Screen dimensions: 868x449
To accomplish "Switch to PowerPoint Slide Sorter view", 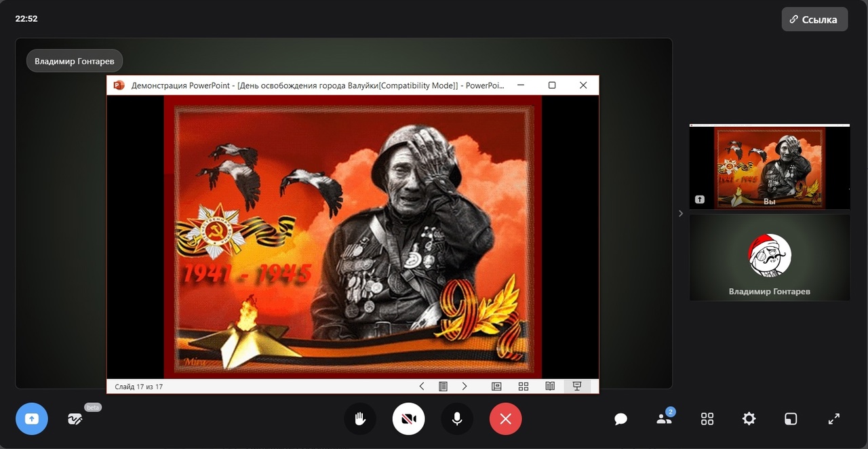I will click(x=524, y=386).
